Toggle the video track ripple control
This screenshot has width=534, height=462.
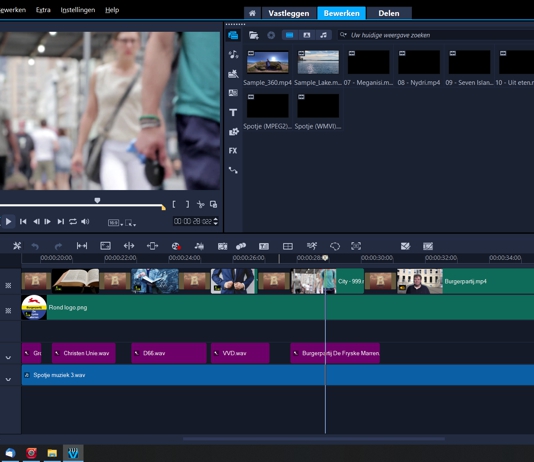click(8, 285)
